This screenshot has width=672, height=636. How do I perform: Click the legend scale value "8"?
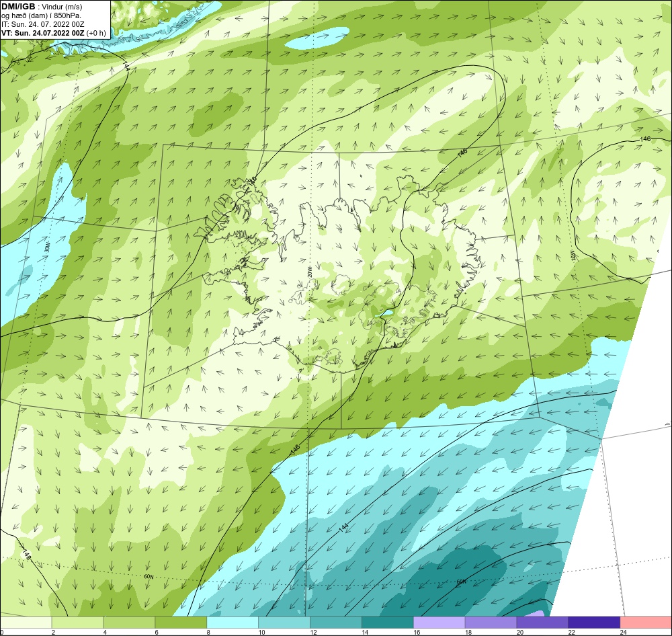pyautogui.click(x=208, y=632)
